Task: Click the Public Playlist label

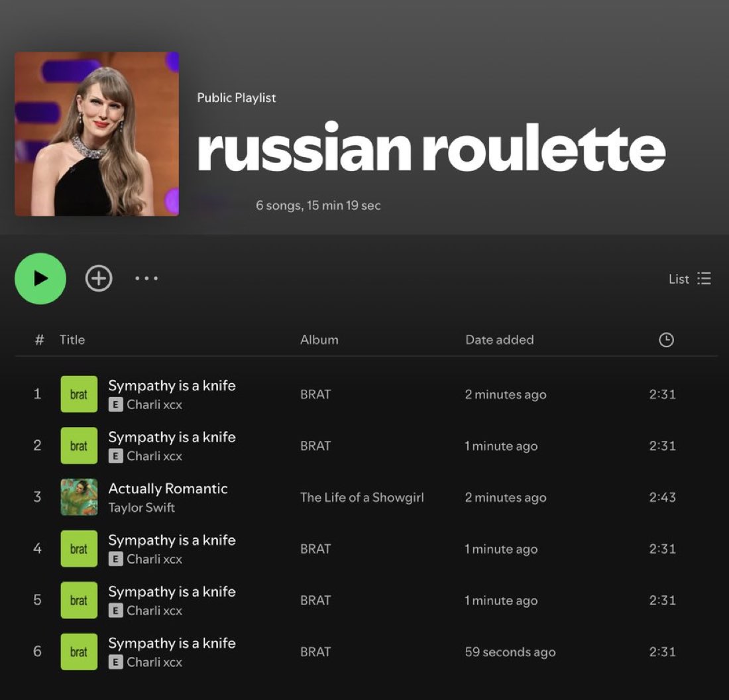Action: pyautogui.click(x=236, y=97)
